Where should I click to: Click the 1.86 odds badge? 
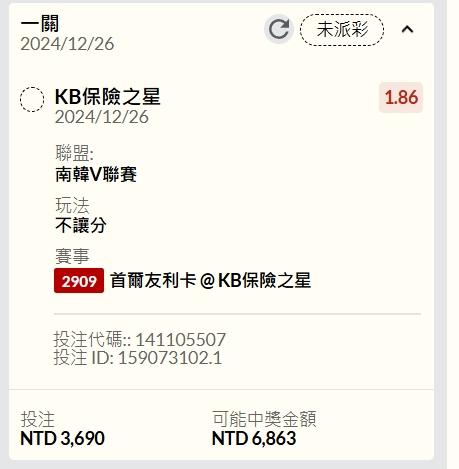(x=401, y=97)
